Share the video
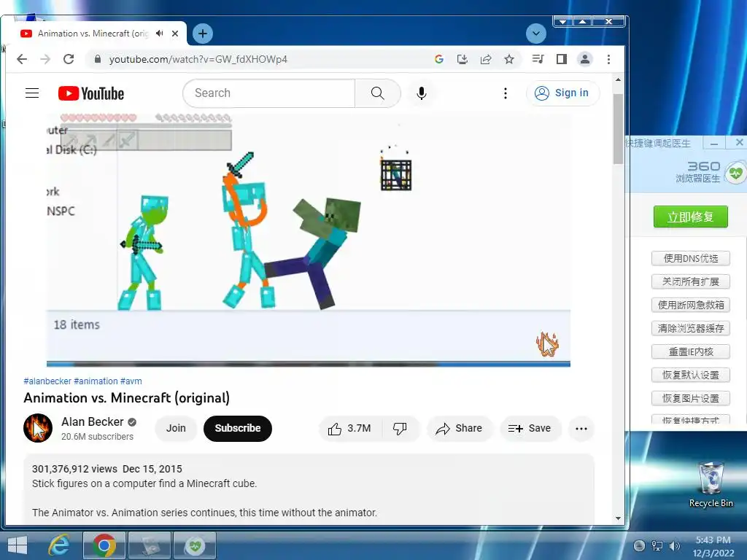Image resolution: width=747 pixels, height=560 pixels. (x=459, y=428)
